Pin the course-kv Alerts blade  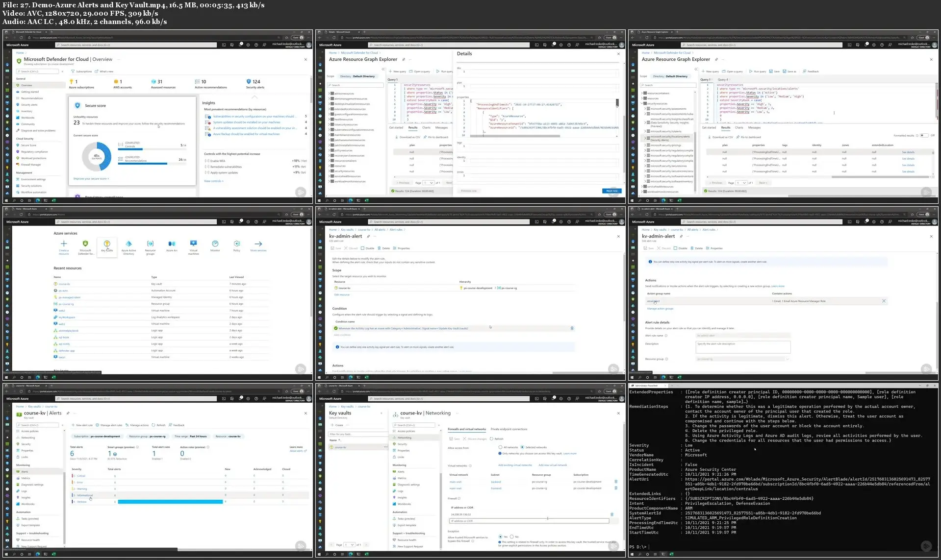tap(68, 413)
